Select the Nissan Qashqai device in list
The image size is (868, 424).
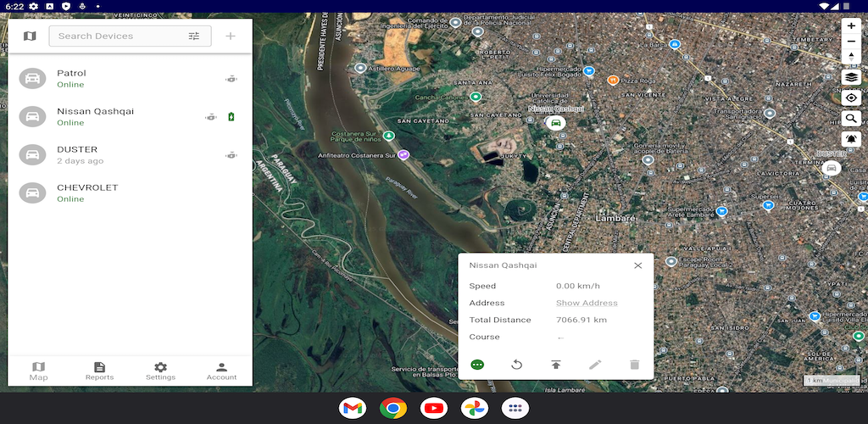(x=130, y=117)
